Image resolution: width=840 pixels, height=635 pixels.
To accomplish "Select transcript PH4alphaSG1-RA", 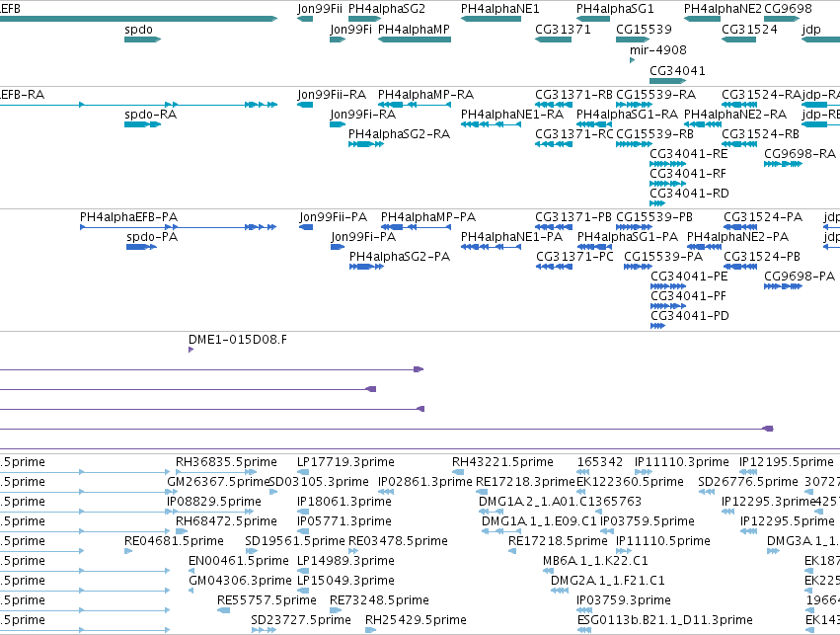I will tap(593, 124).
